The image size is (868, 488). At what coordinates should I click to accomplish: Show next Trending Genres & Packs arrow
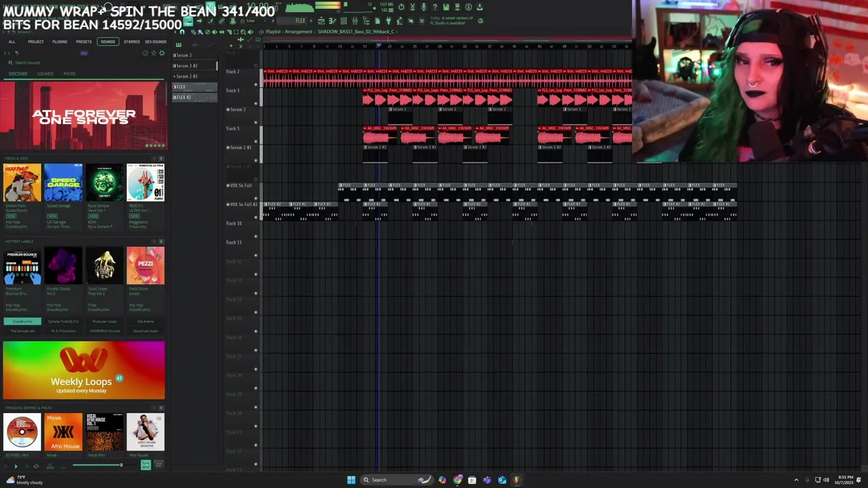(161, 408)
